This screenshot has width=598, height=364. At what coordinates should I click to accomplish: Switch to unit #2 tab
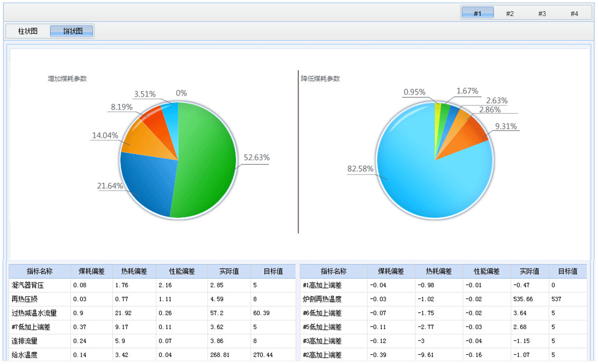point(510,13)
